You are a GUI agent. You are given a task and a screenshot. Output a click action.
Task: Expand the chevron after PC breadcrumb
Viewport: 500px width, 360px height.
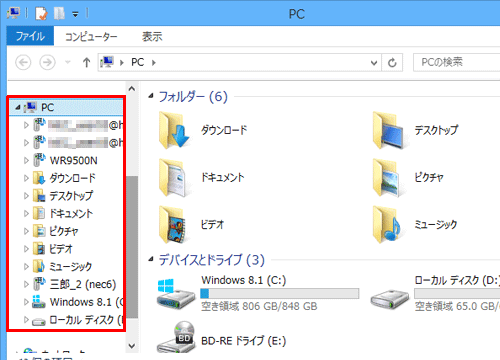click(x=154, y=63)
